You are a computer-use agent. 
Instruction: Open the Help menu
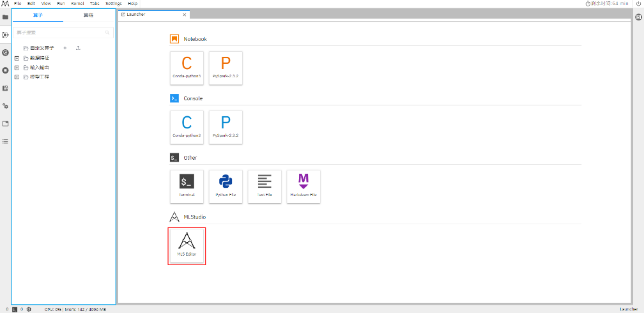(x=133, y=3)
